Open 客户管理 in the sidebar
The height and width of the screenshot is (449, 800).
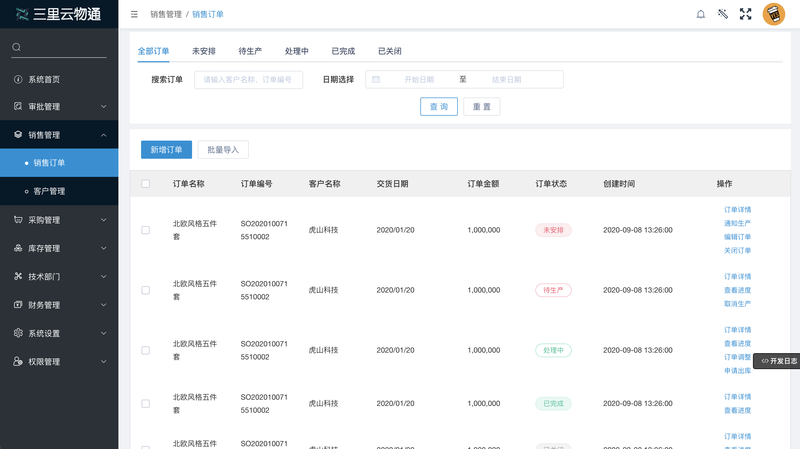coord(59,191)
